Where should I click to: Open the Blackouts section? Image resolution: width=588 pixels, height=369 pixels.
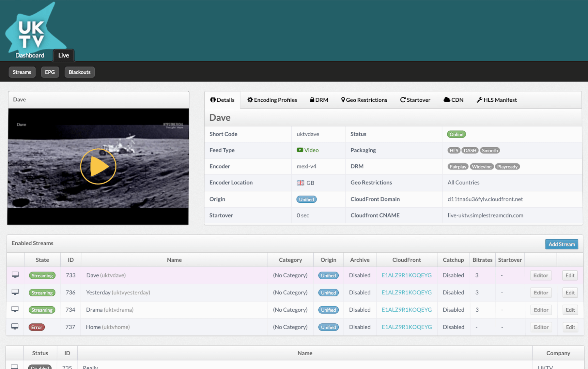pyautogui.click(x=80, y=72)
